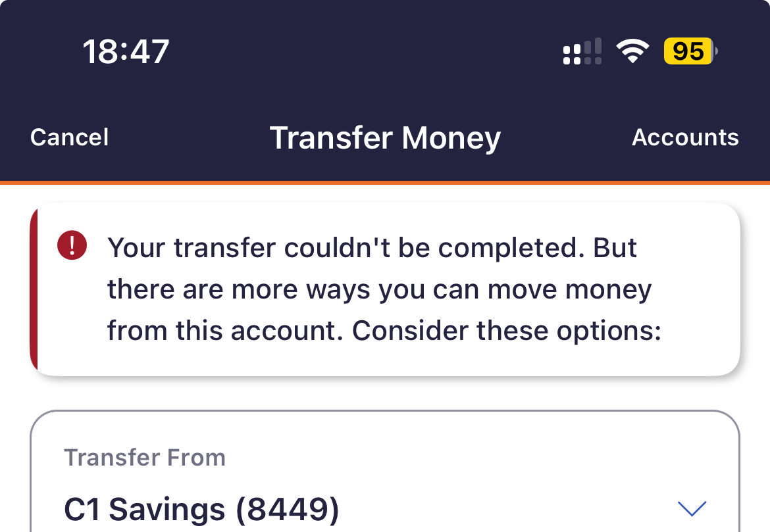Click the word "Savings" in account name
This screenshot has height=532, width=770.
(167, 510)
